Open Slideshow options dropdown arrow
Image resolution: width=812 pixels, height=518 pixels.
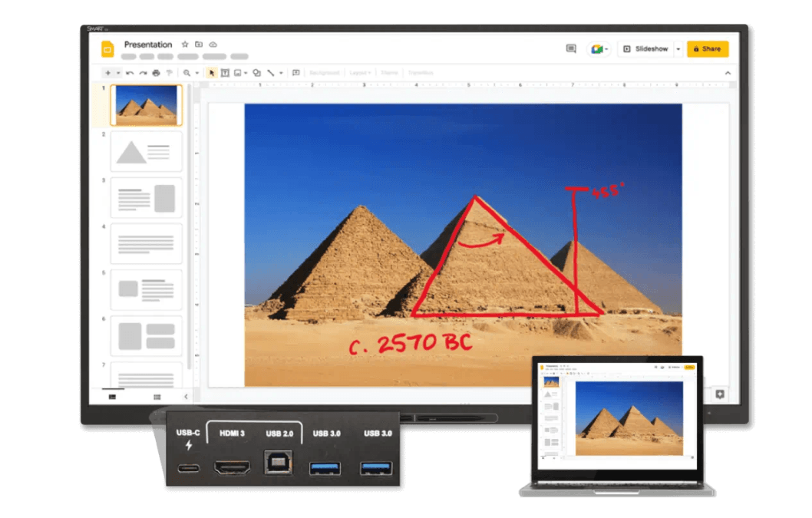(678, 49)
